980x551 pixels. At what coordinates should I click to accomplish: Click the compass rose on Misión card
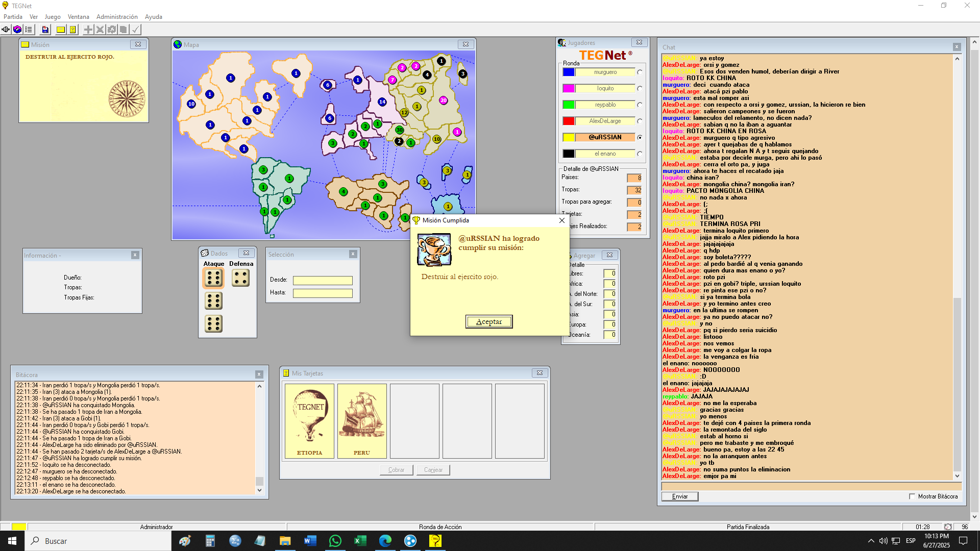(127, 99)
